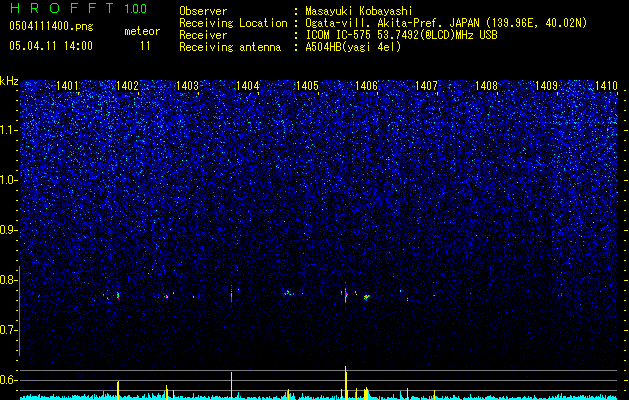Click the 1410 time marker
This screenshot has height=400, width=629.
[606, 85]
